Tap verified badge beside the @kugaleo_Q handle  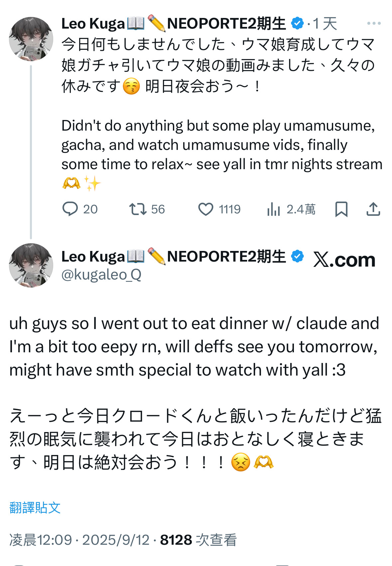297,257
